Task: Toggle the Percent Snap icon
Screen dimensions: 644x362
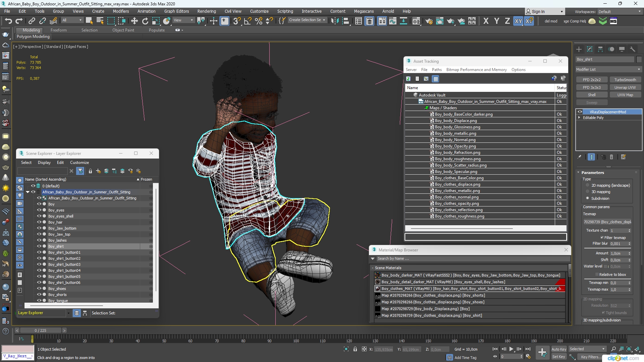Action: 258,21
